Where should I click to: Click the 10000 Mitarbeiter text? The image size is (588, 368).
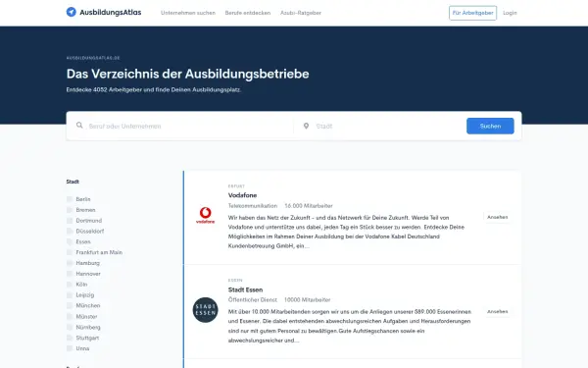[x=307, y=299]
